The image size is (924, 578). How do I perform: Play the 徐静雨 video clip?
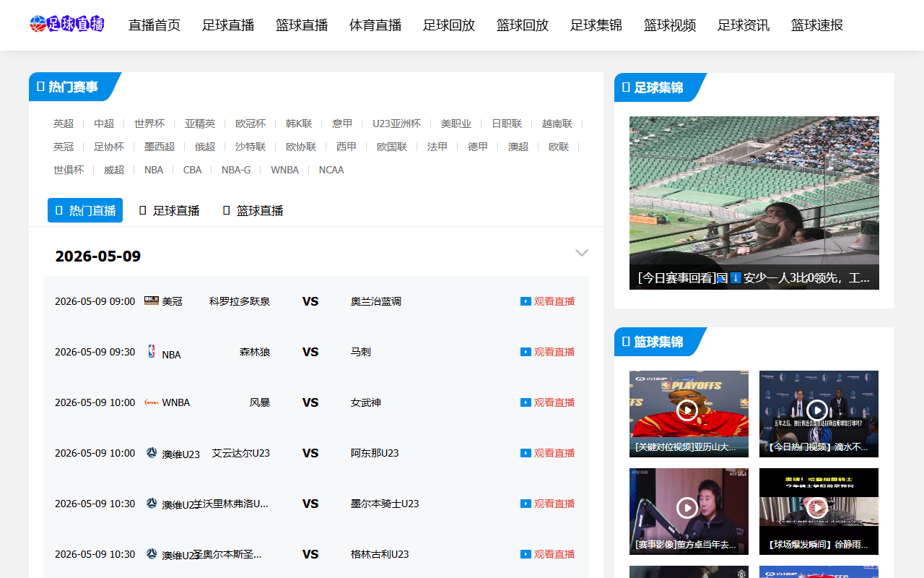[817, 508]
